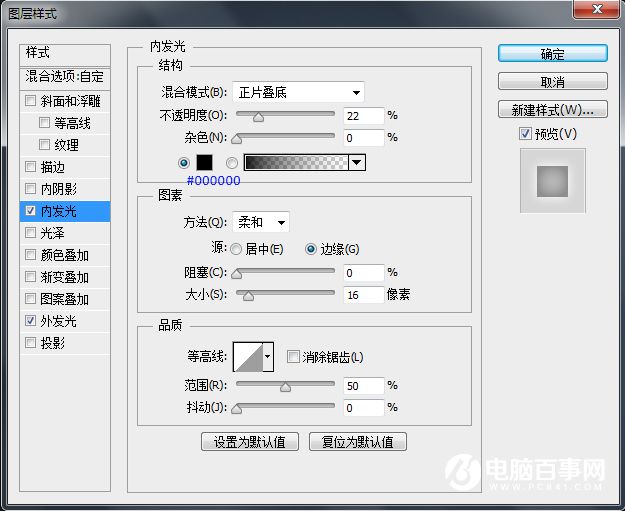The image size is (625, 511).
Task: Open 颜色叠加 settings panel
Action: point(65,255)
